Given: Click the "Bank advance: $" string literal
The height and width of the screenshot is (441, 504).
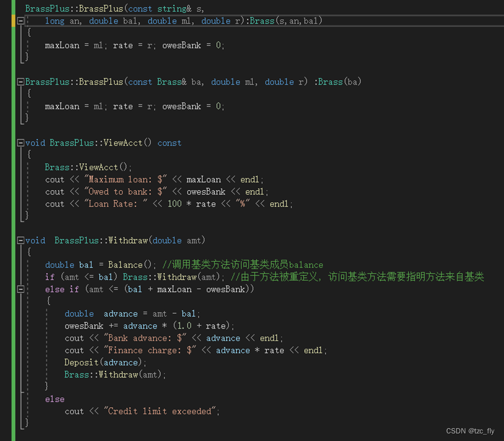Looking at the screenshot, I should click(145, 338).
